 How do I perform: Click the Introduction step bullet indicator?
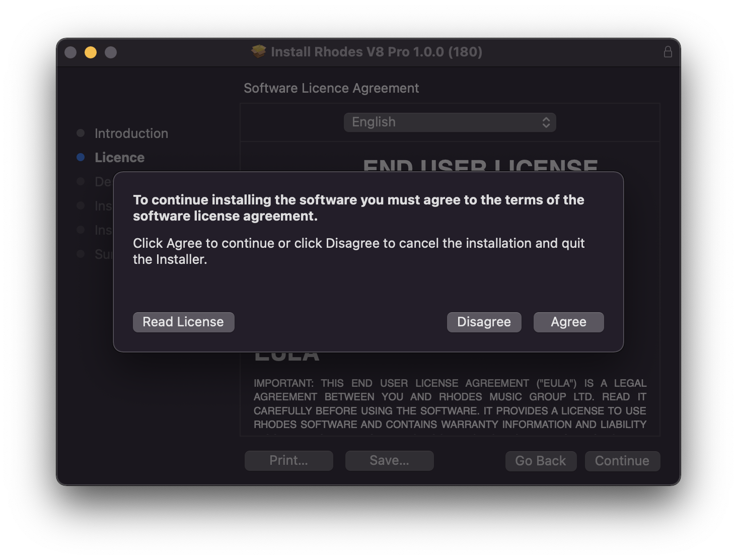pos(81,133)
